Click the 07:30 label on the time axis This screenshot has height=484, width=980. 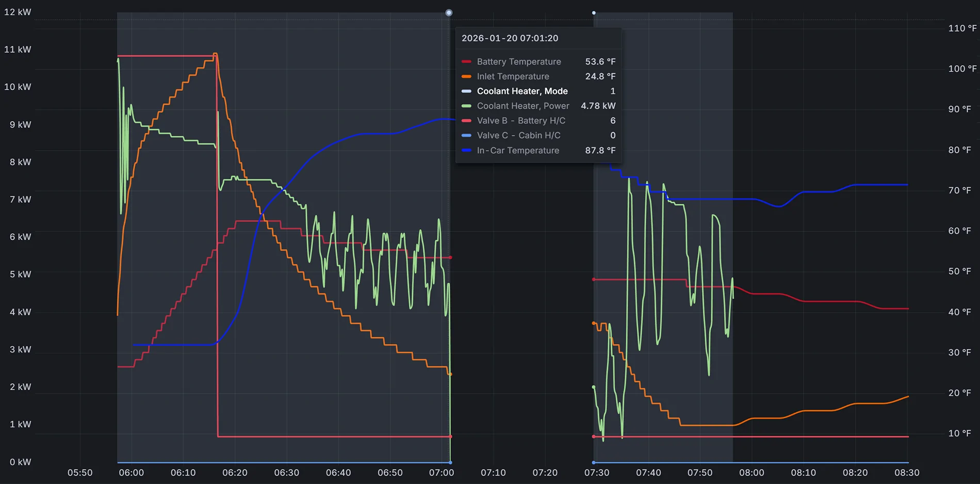[x=597, y=473]
